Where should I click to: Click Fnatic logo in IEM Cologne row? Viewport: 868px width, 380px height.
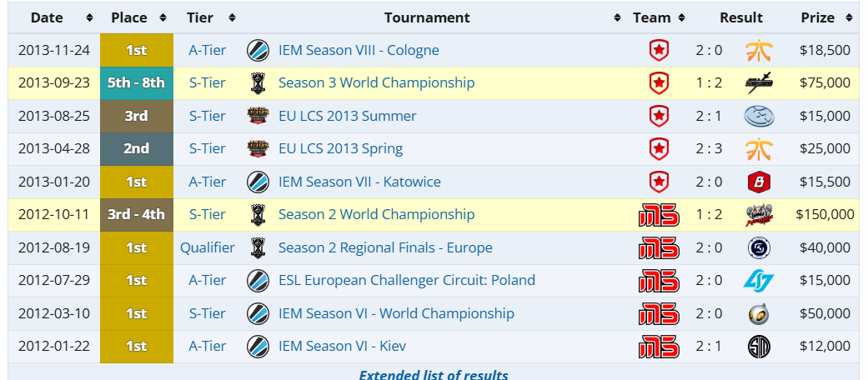point(758,51)
